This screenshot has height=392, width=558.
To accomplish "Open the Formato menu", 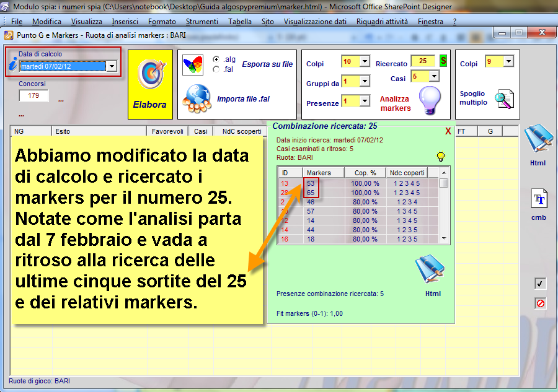I will tap(162, 22).
